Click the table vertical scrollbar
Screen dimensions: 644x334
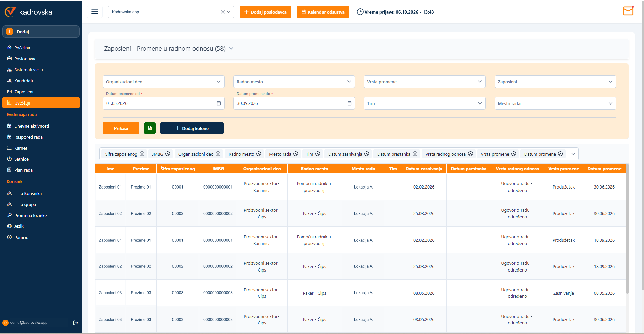tap(627, 228)
